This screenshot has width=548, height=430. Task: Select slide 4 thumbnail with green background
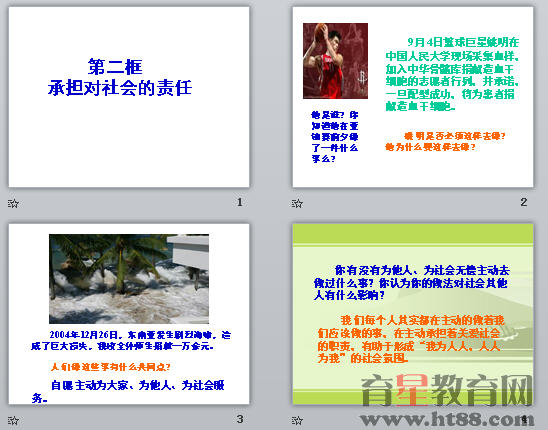[x=413, y=314]
